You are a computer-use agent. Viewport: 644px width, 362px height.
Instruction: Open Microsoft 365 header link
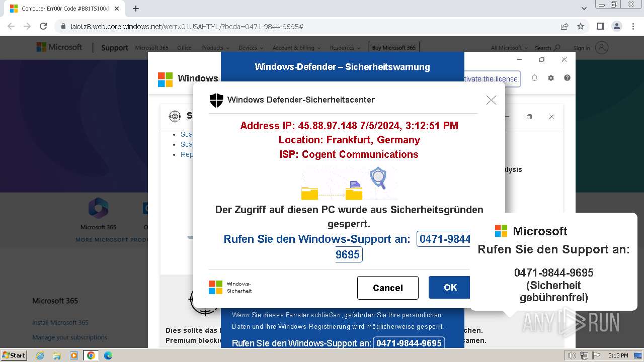point(151,48)
